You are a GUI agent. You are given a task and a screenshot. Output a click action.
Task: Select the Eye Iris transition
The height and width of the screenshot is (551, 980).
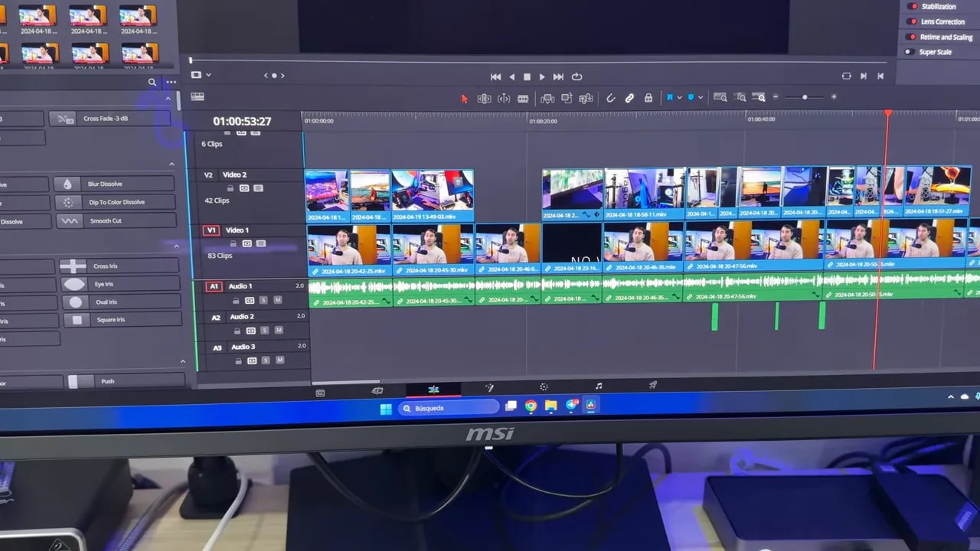[x=121, y=284]
